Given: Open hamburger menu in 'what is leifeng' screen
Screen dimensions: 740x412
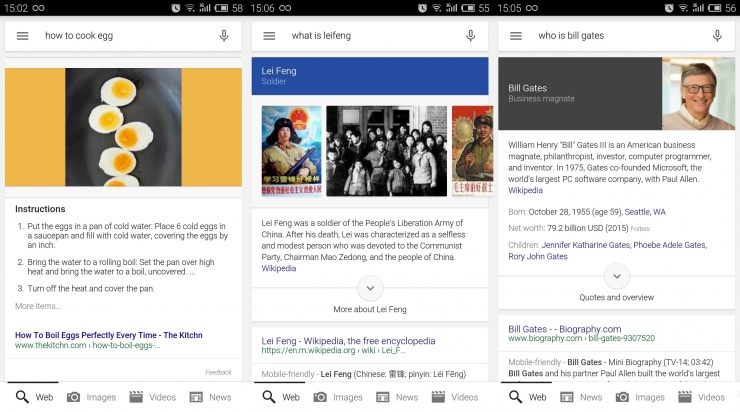Looking at the screenshot, I should [269, 36].
